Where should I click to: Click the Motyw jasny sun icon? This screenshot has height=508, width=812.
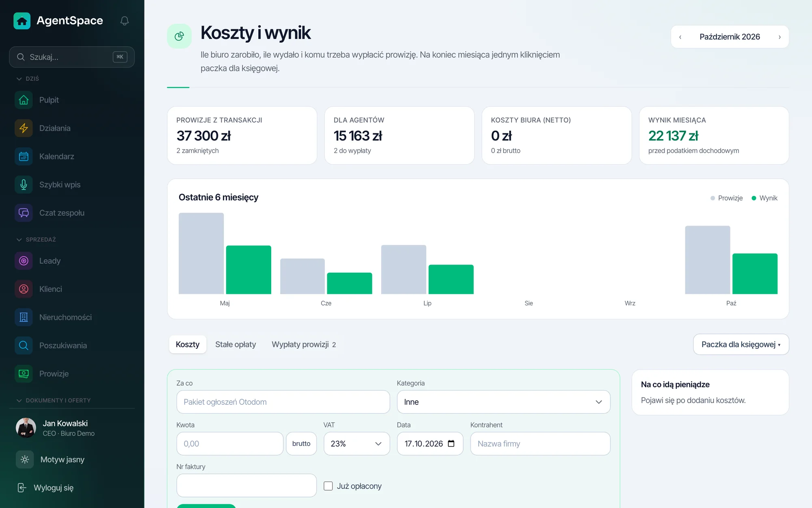pyautogui.click(x=25, y=460)
